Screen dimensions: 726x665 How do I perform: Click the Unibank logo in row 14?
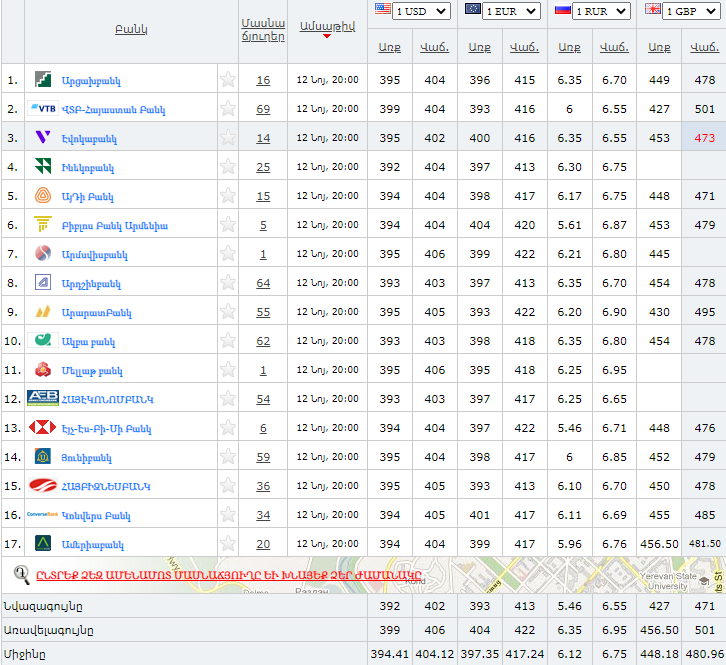(x=43, y=456)
